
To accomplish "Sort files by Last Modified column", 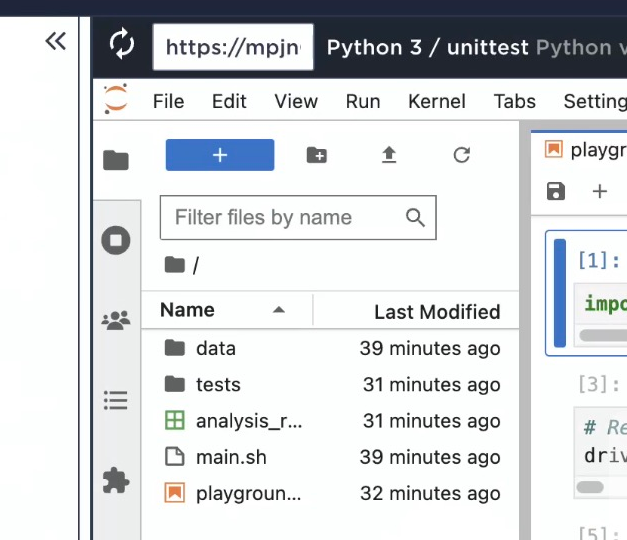I will (436, 312).
